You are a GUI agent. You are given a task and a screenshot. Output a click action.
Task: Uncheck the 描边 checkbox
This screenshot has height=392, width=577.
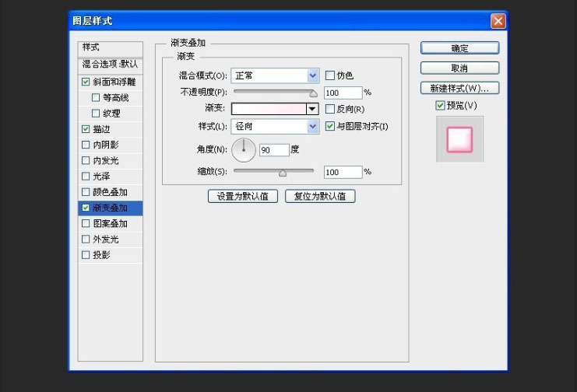tap(86, 129)
